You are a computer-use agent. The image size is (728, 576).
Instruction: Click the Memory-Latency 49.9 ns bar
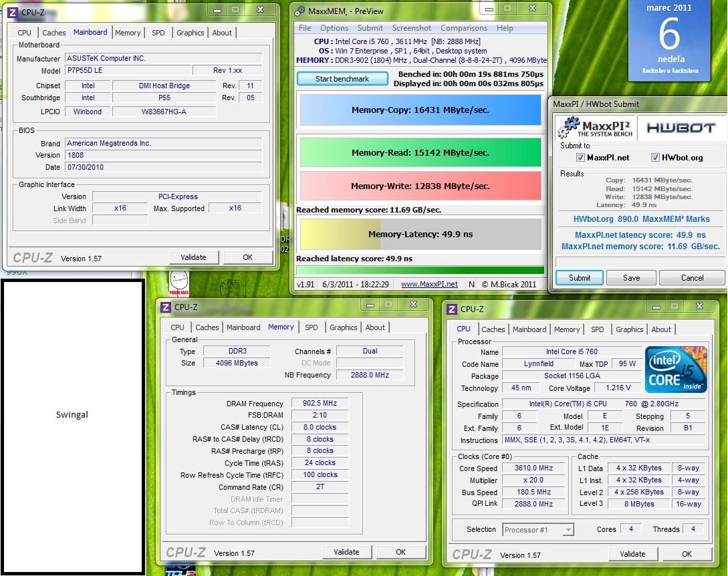click(x=420, y=235)
